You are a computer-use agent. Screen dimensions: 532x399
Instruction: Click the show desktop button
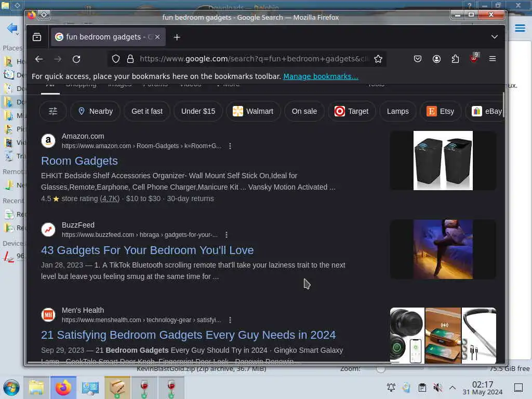tap(518, 387)
